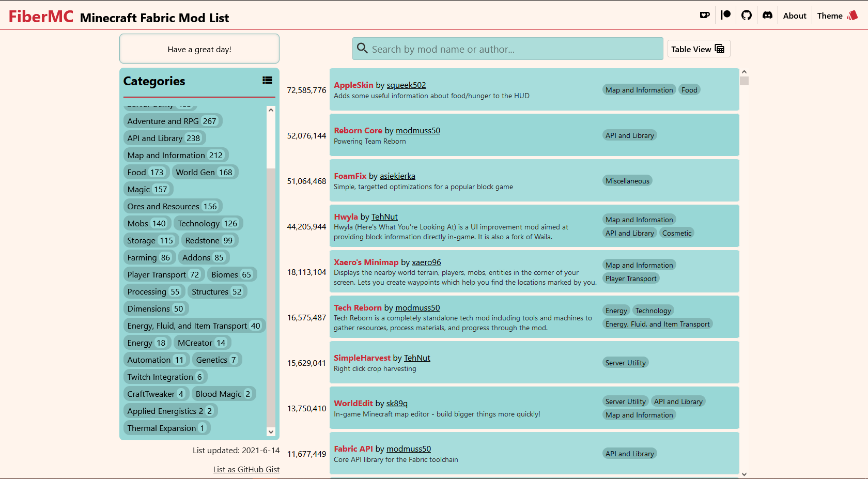Image resolution: width=868 pixels, height=479 pixels.
Task: Open the Ko-fi donation icon
Action: [x=705, y=16]
